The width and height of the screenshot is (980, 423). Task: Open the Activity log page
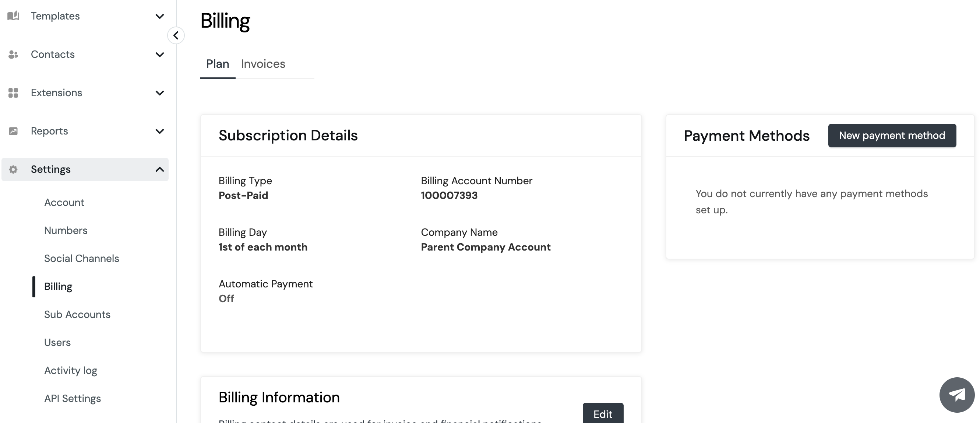point(71,370)
